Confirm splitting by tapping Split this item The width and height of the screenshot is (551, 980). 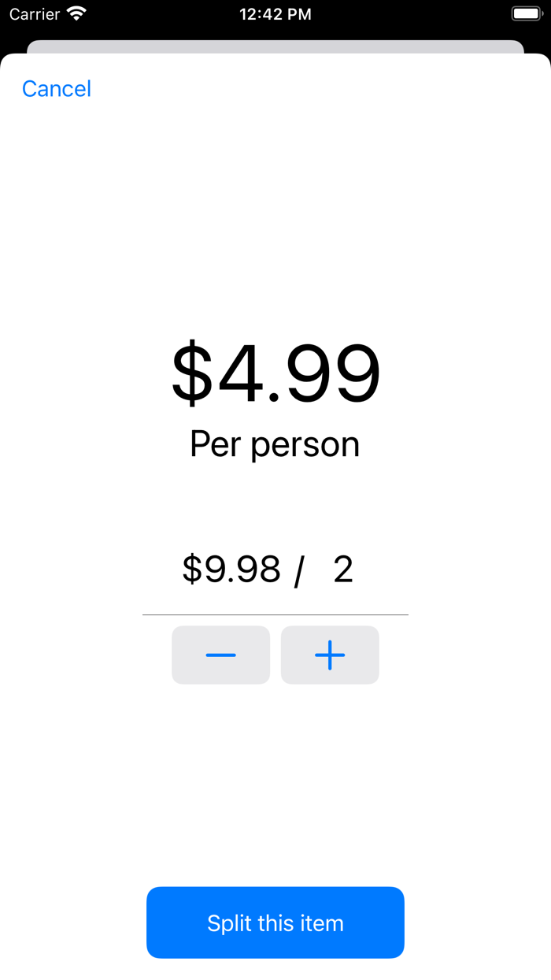pos(275,922)
